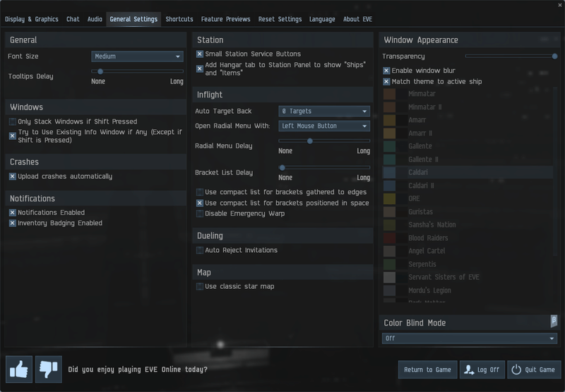Enable compact list for brackets gathered to edges
Viewport: 565px width, 392px height.
click(x=200, y=192)
